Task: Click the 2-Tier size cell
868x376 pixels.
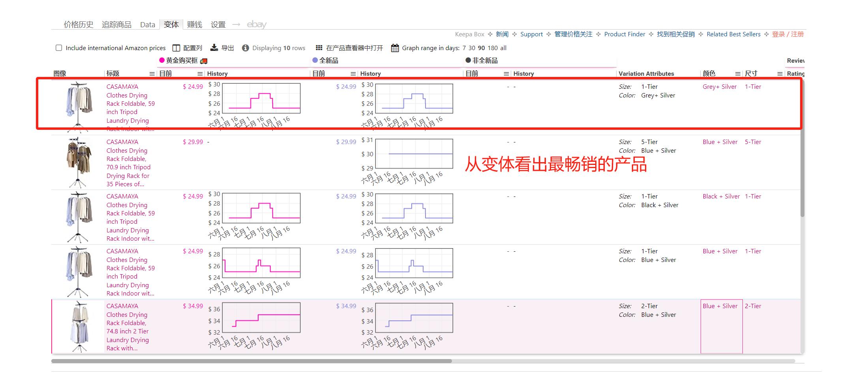Action: pyautogui.click(x=753, y=306)
